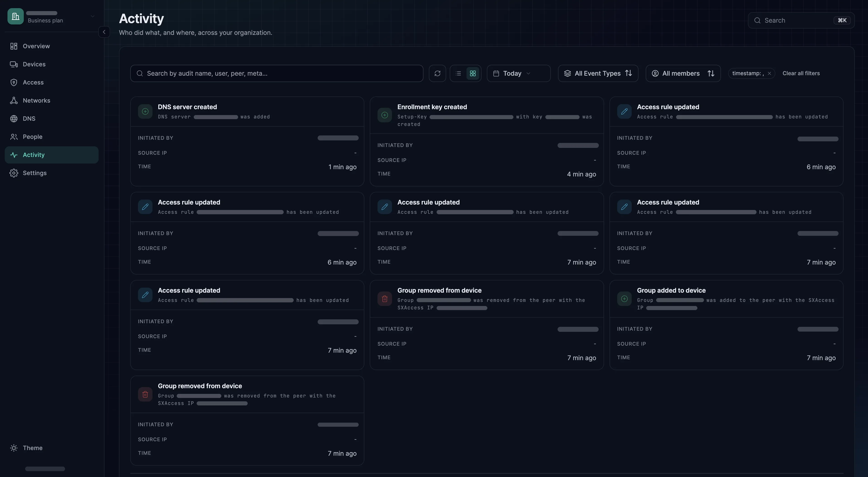Select the Activity menu item
Viewport: 868px width, 477px height.
pyautogui.click(x=52, y=155)
